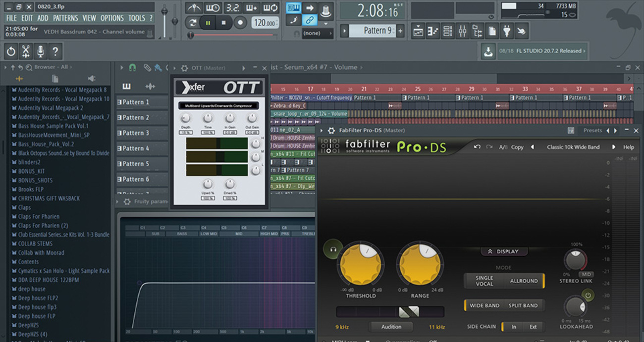
Task: Toggle the metronome in the transport bar
Action: (x=193, y=8)
